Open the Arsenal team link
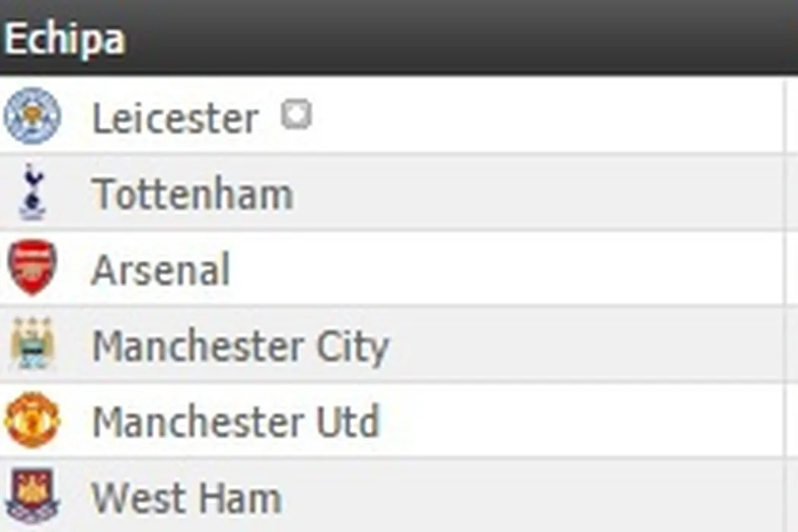 tap(160, 270)
